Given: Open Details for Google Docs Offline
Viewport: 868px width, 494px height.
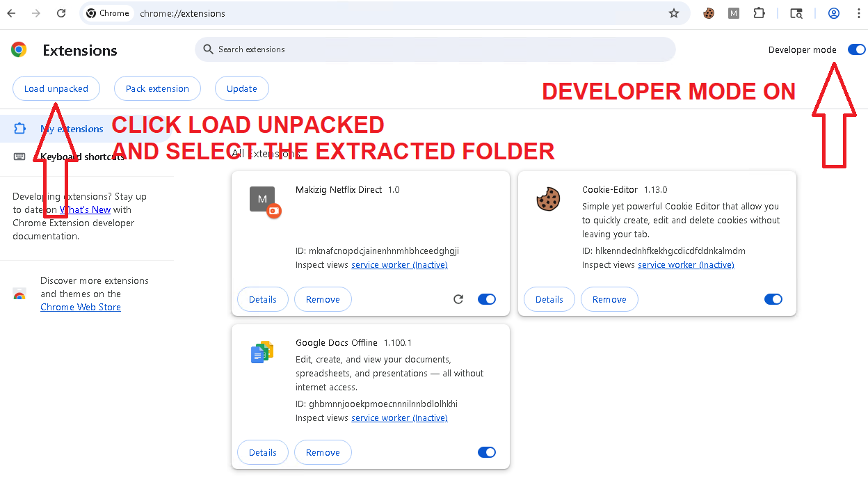Looking at the screenshot, I should point(262,452).
